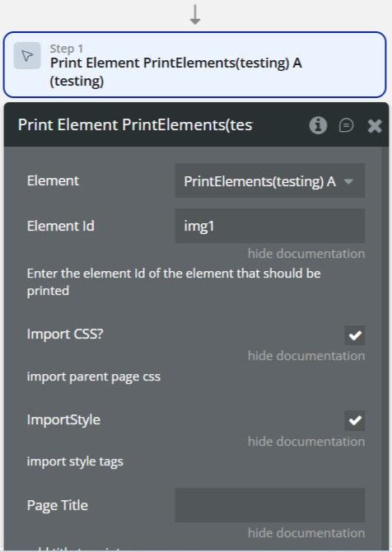Hide documentation under Import CSS?

click(x=306, y=356)
